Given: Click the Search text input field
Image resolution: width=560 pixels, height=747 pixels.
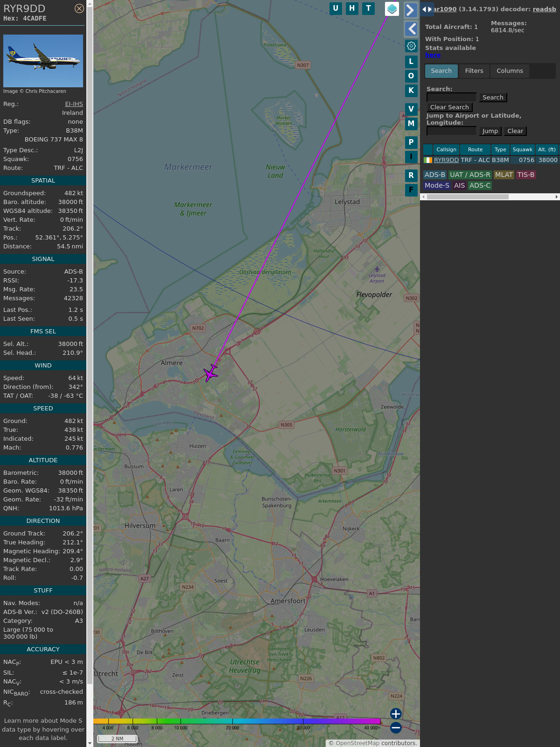Looking at the screenshot, I should [451, 97].
